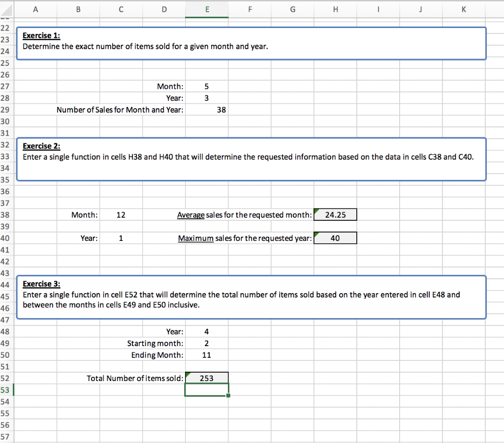Image resolution: width=504 pixels, height=443 pixels.
Task: Click the fill handle of selected cell E53
Action: click(228, 395)
